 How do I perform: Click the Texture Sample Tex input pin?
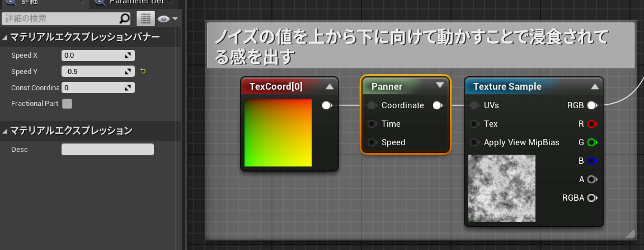(x=474, y=124)
